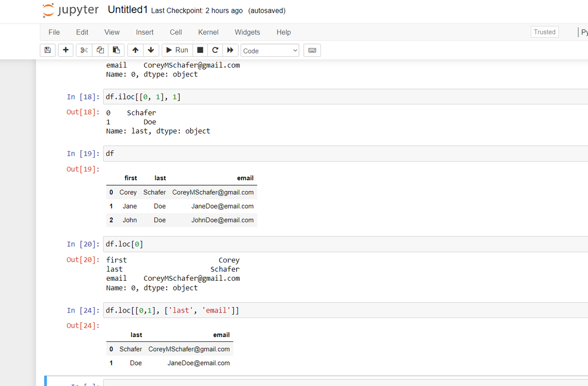Click the 'email' column header in Out[19] table
Viewport: 588px width, 386px height.
(245, 178)
